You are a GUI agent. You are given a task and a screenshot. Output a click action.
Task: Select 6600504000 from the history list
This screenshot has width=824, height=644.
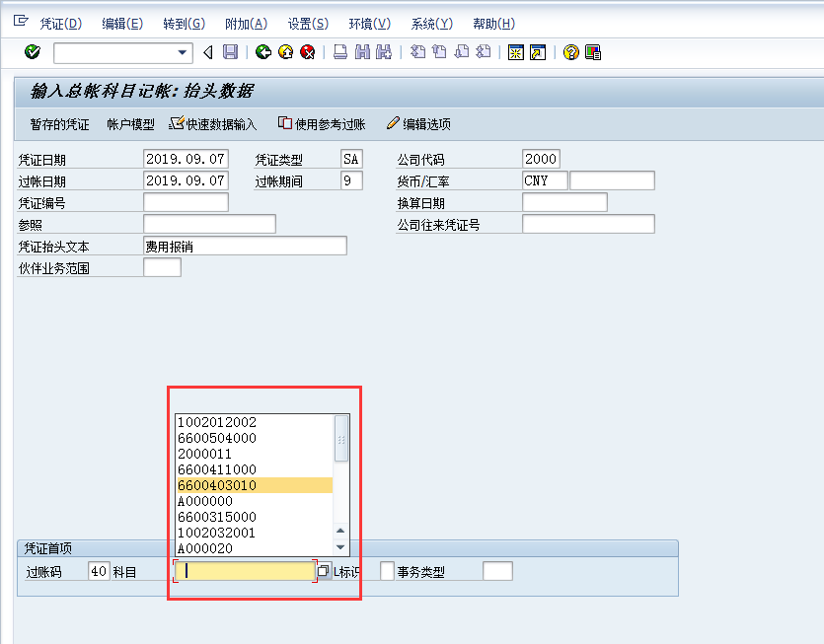255,438
